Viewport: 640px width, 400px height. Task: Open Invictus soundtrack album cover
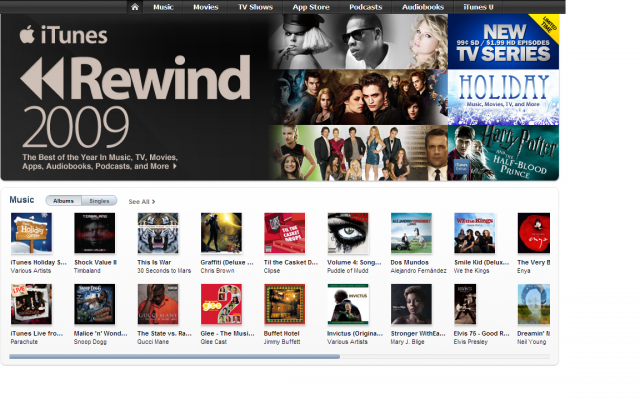click(348, 304)
